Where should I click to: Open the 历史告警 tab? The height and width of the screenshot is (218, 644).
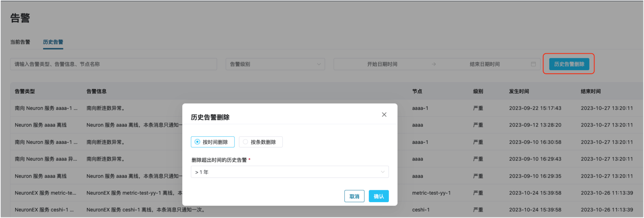[53, 42]
